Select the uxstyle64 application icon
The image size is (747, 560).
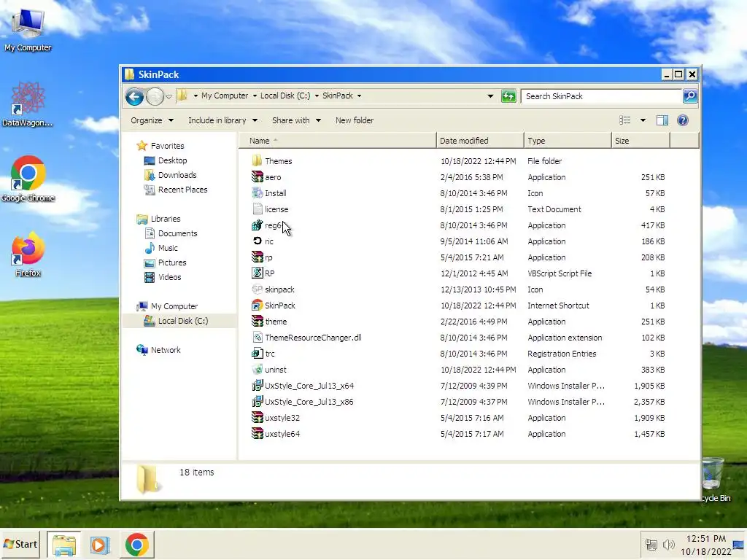258,434
